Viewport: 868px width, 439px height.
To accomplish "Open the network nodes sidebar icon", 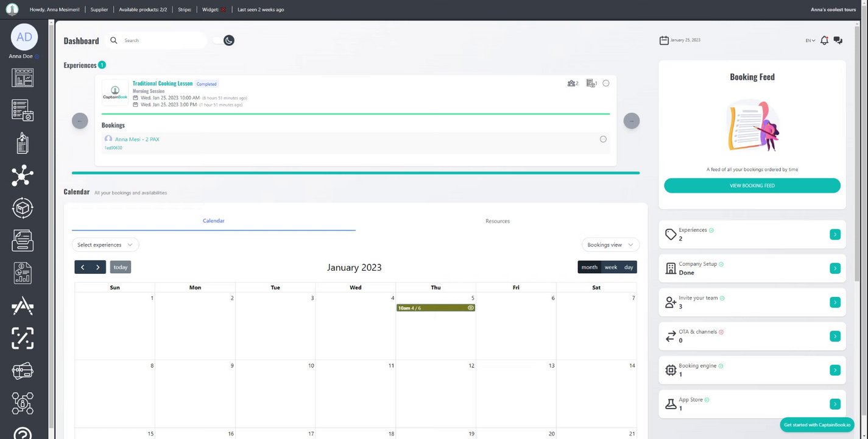I will (23, 176).
